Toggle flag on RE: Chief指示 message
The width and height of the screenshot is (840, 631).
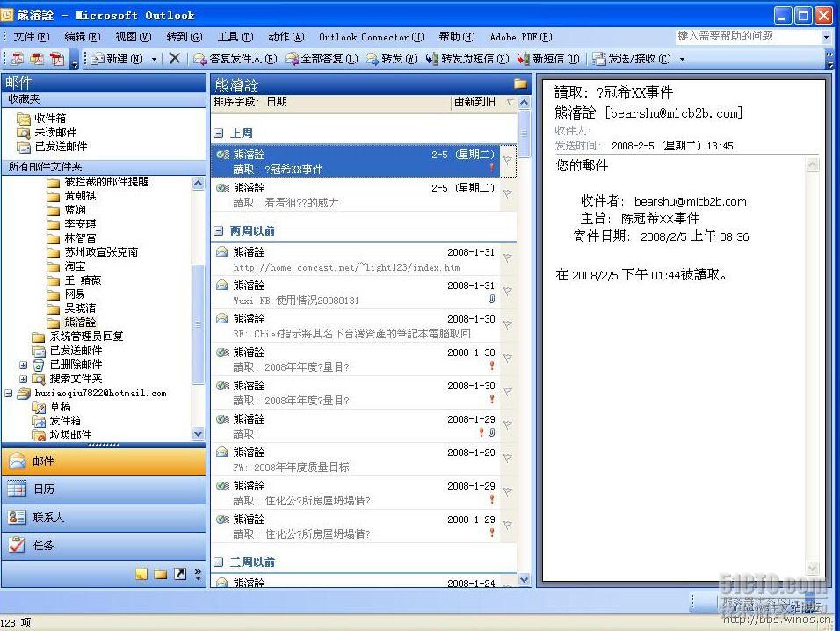click(x=508, y=325)
